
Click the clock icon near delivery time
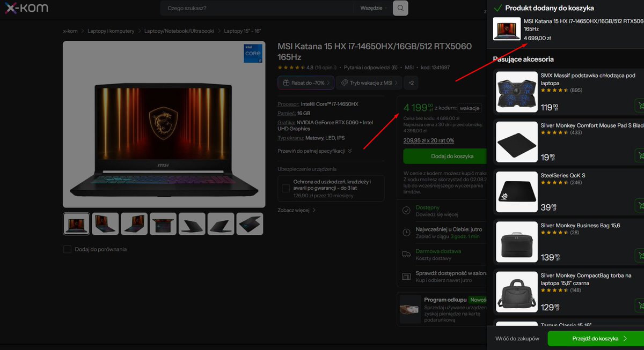pos(406,232)
